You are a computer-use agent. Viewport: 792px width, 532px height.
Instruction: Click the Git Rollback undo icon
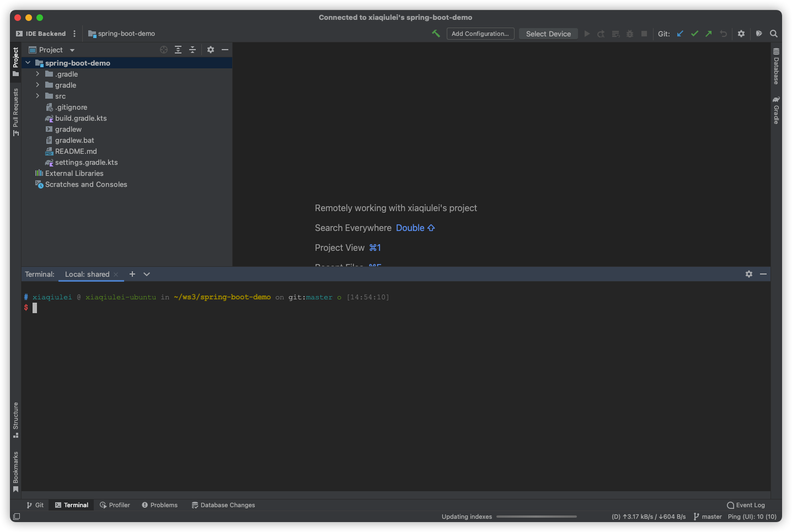723,34
